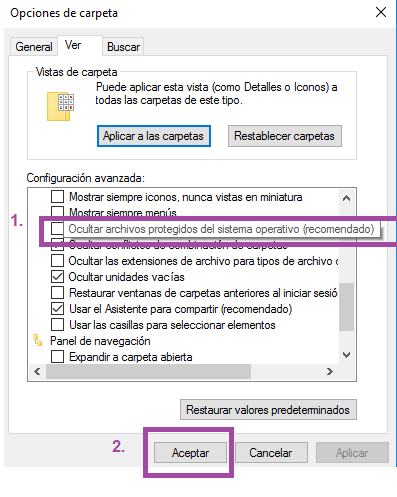Check Mostrar siempre iconos, nunca vistas en miniatura

57,197
